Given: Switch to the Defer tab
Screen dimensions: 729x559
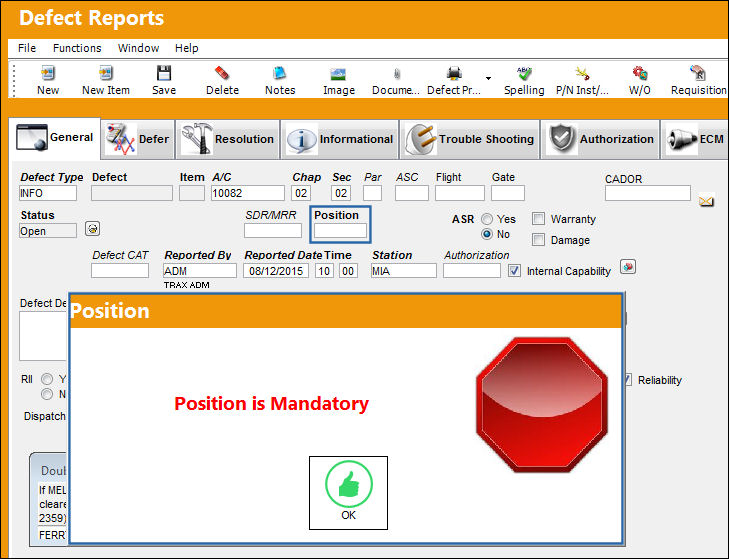Looking at the screenshot, I should (x=138, y=139).
